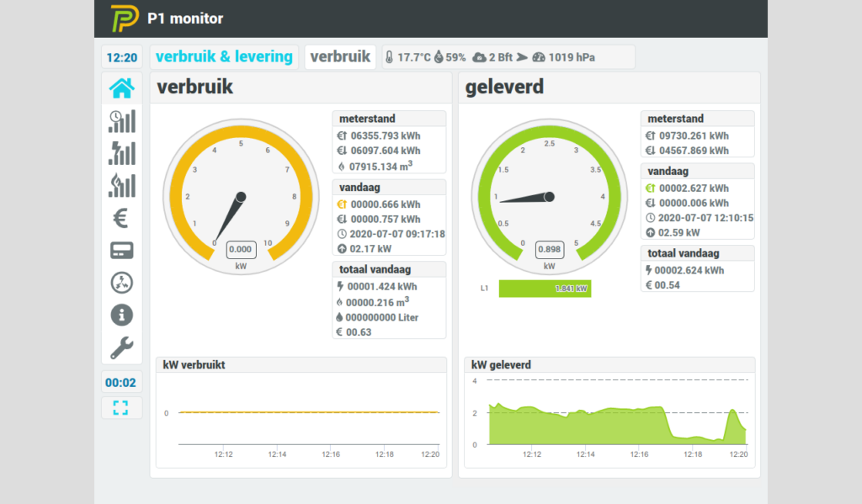The image size is (862, 504).
Task: Click the 00000.216 m3 gas value
Action: 378,302
